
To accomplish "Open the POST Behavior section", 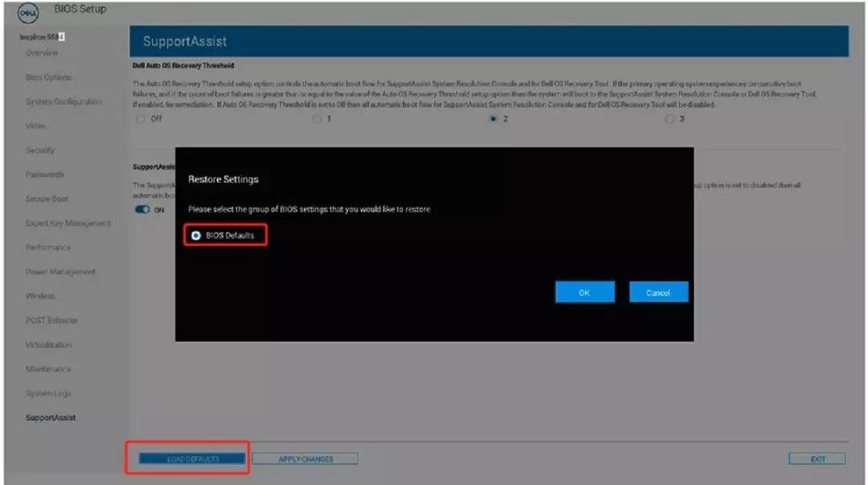I will (x=52, y=320).
